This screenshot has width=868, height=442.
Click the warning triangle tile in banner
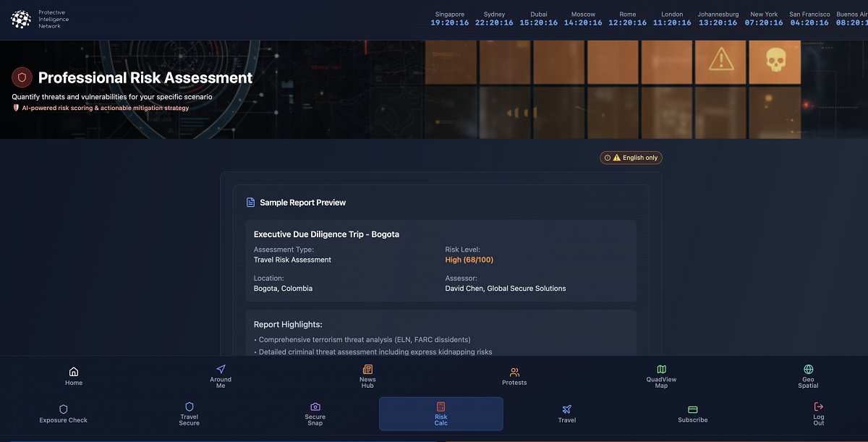click(x=720, y=60)
